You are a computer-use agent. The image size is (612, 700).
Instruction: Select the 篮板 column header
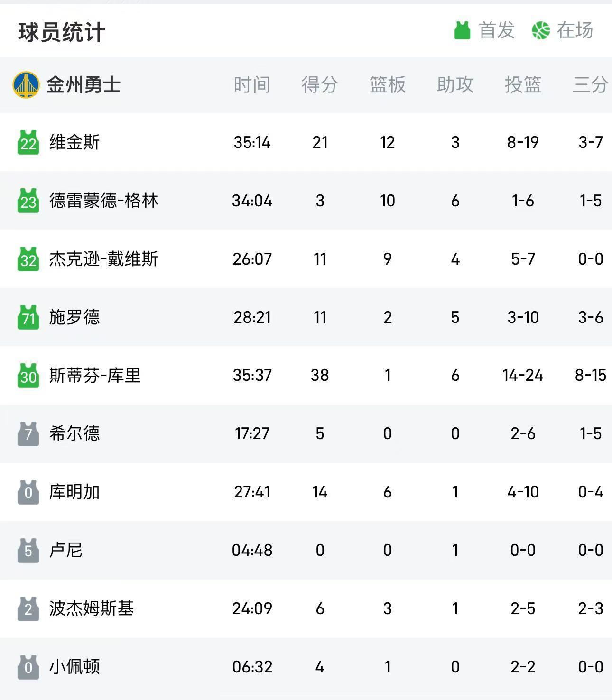coord(388,85)
